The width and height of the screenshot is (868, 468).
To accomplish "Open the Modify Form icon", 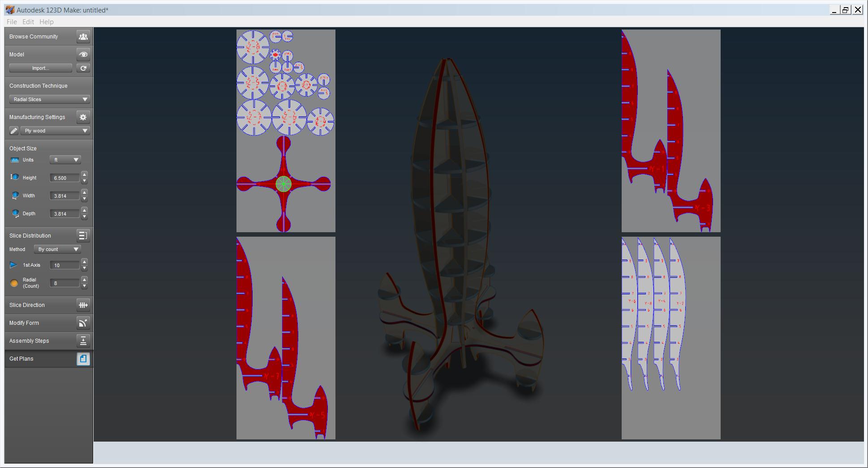I will pos(83,323).
